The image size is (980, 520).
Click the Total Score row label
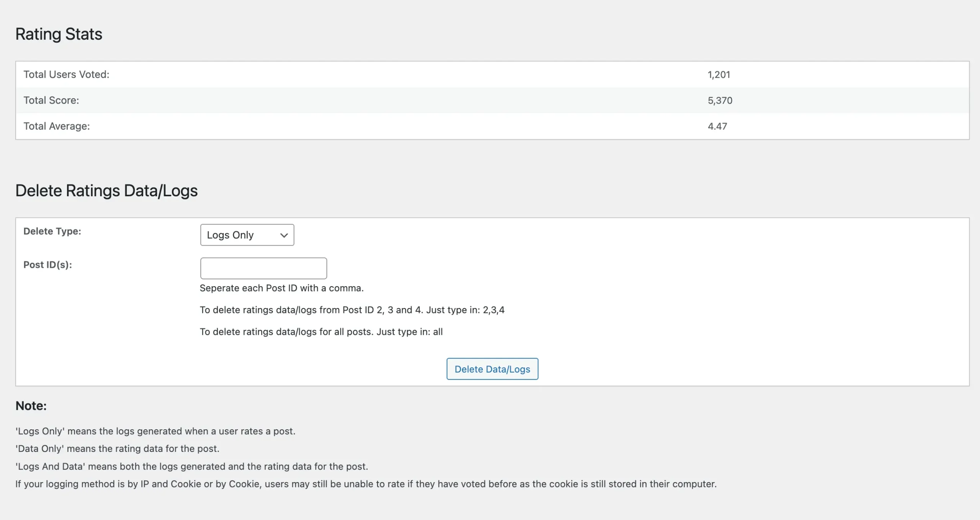point(51,100)
